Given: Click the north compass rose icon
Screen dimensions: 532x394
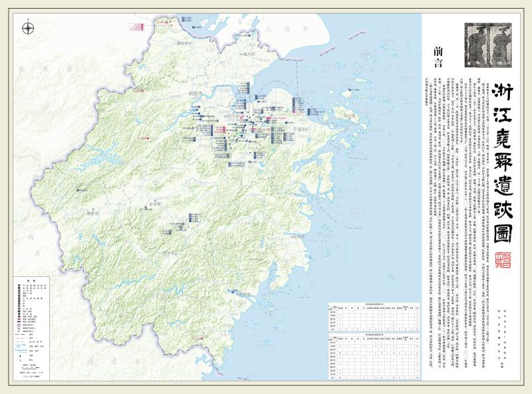Looking at the screenshot, I should coord(29,28).
